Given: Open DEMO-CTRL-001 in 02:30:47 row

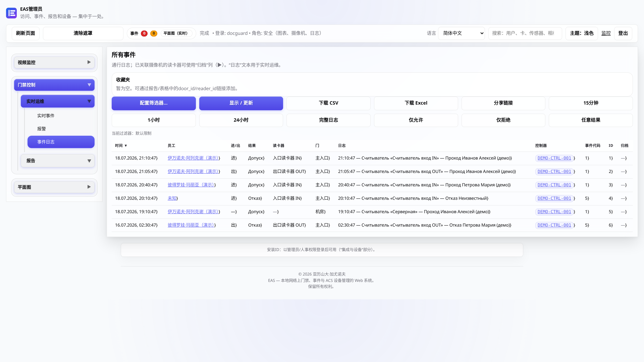Looking at the screenshot, I should 554,225.
